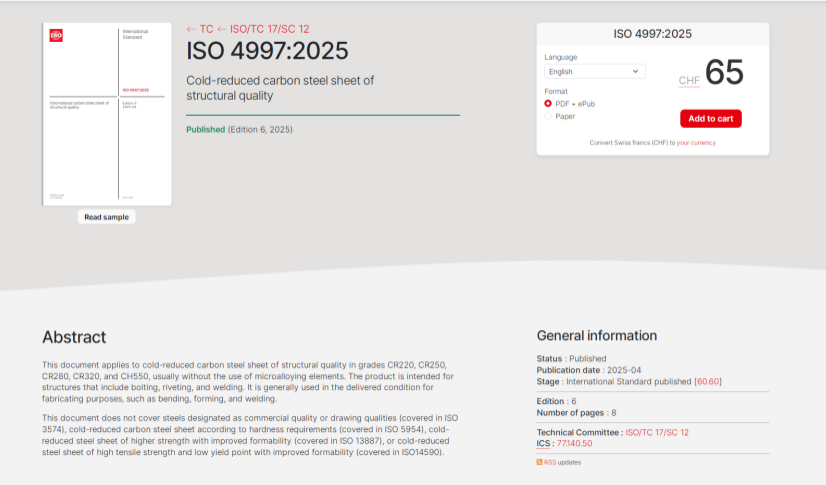Click the document cover thumbnail
Image resolution: width=826 pixels, height=485 pixels.
[x=107, y=114]
